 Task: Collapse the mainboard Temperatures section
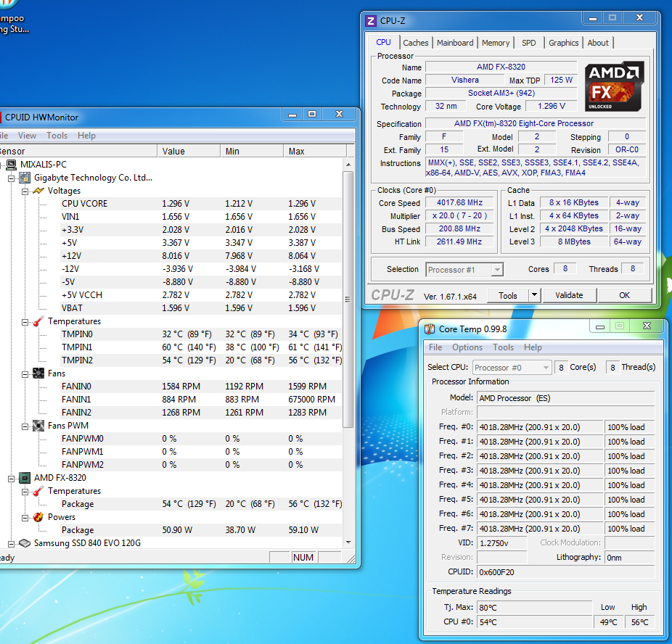(x=25, y=322)
